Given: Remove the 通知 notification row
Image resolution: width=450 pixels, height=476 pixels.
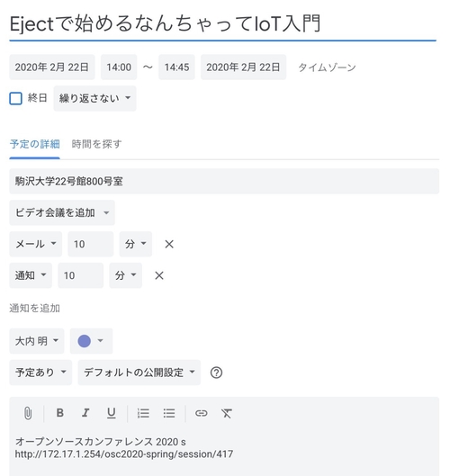Looking at the screenshot, I should pyautogui.click(x=159, y=275).
